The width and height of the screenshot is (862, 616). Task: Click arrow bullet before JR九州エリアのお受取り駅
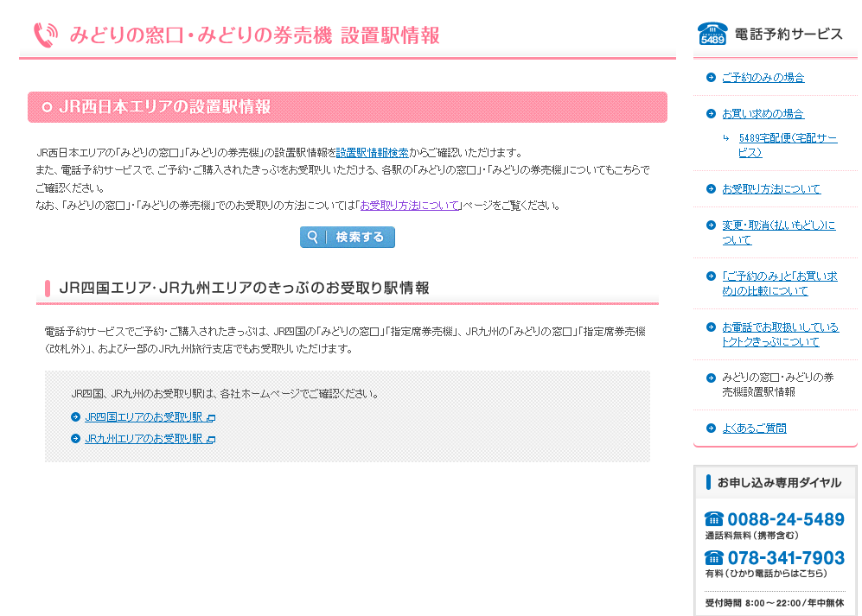76,439
